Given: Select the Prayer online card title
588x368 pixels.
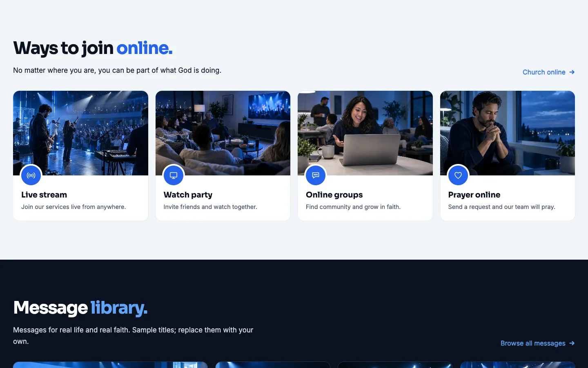Looking at the screenshot, I should click(474, 195).
